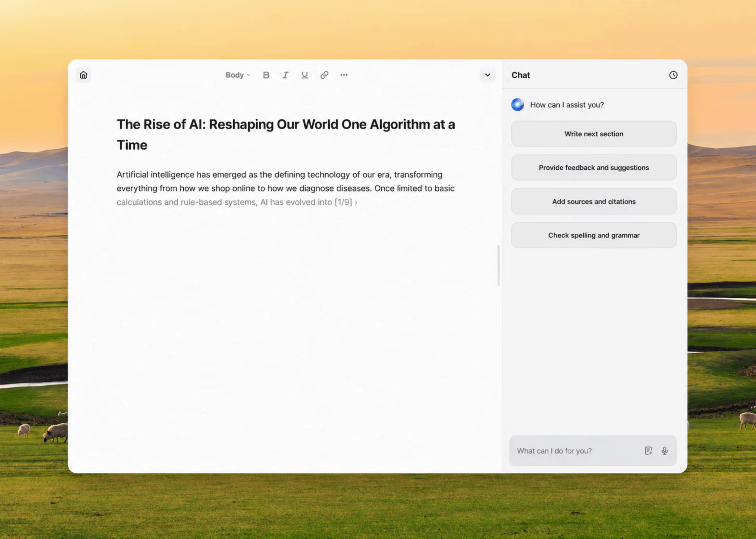Insert a link with the link icon
Viewport: 756px width, 539px height.
[x=324, y=75]
